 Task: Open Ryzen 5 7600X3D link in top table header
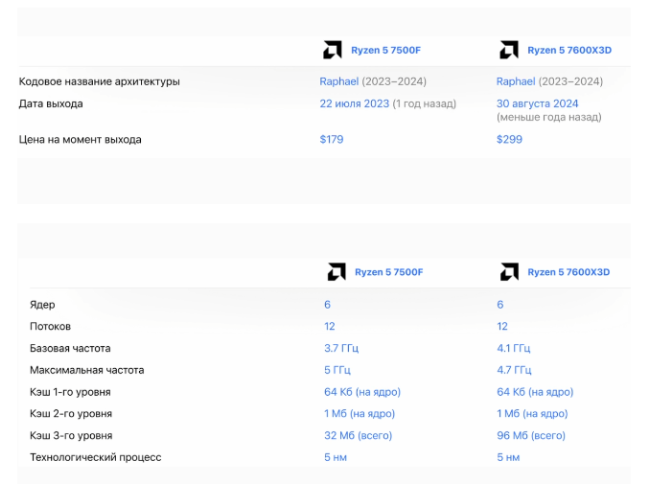pyautogui.click(x=569, y=50)
